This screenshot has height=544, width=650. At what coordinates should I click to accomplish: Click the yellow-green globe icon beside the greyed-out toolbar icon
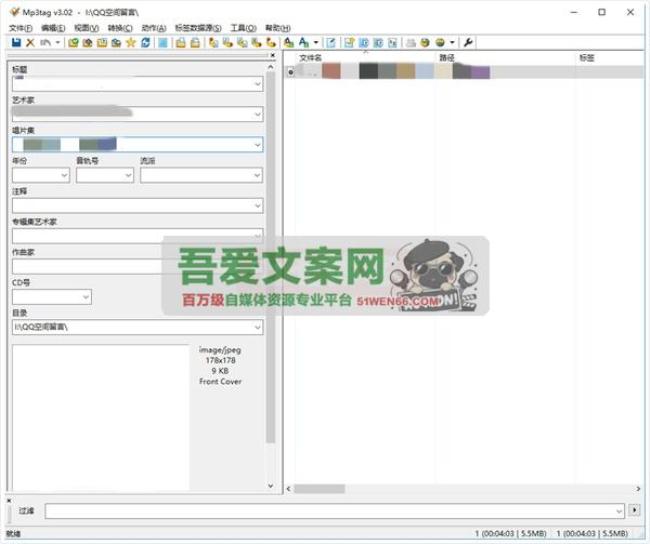click(425, 42)
